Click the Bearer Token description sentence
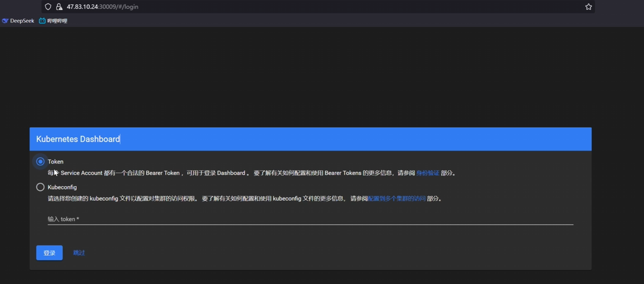This screenshot has height=284, width=644. pyautogui.click(x=252, y=173)
